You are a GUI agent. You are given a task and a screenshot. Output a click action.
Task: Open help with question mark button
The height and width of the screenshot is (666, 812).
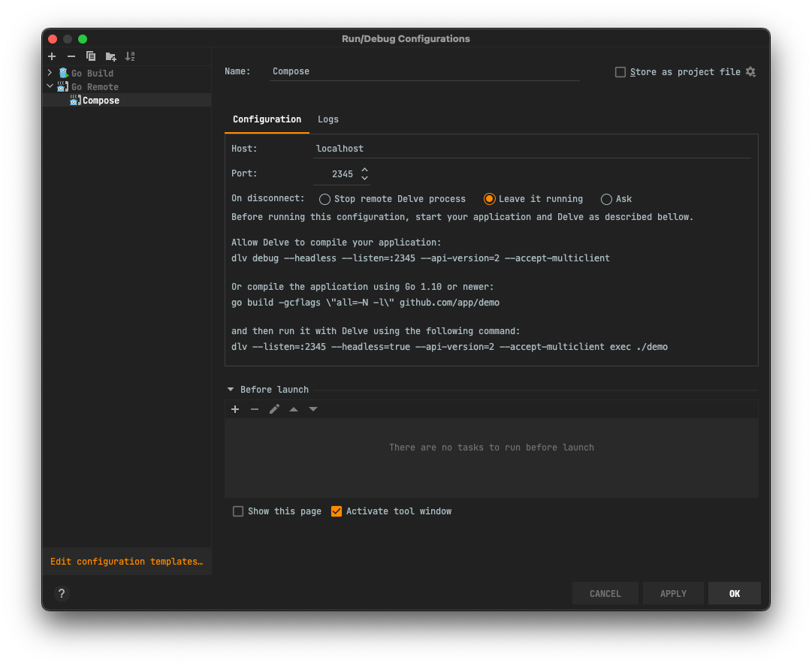click(x=62, y=593)
